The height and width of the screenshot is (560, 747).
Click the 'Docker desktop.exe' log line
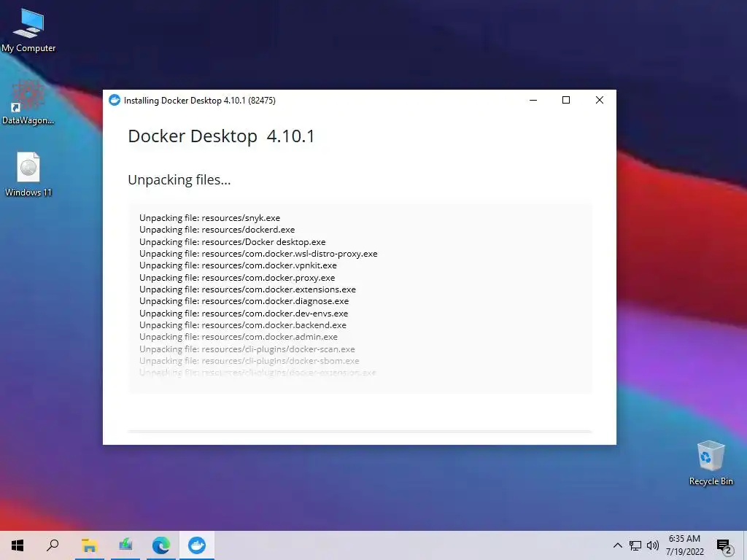tap(233, 242)
